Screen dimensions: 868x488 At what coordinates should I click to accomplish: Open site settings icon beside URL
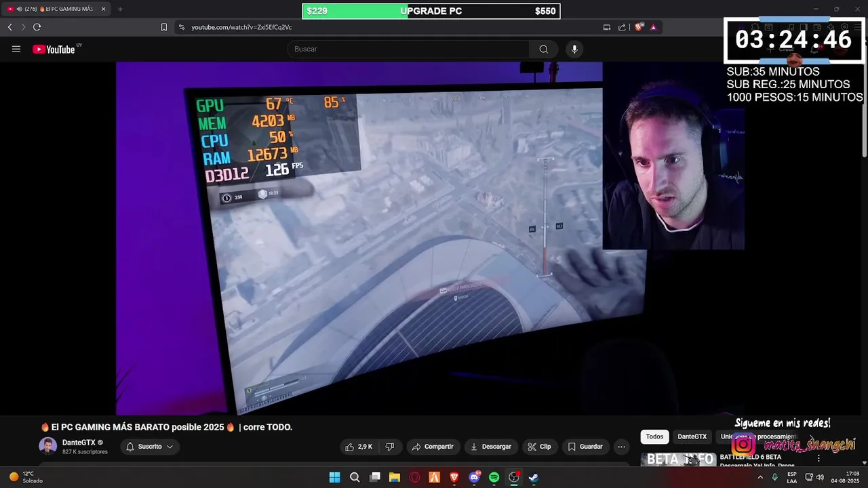(x=181, y=27)
